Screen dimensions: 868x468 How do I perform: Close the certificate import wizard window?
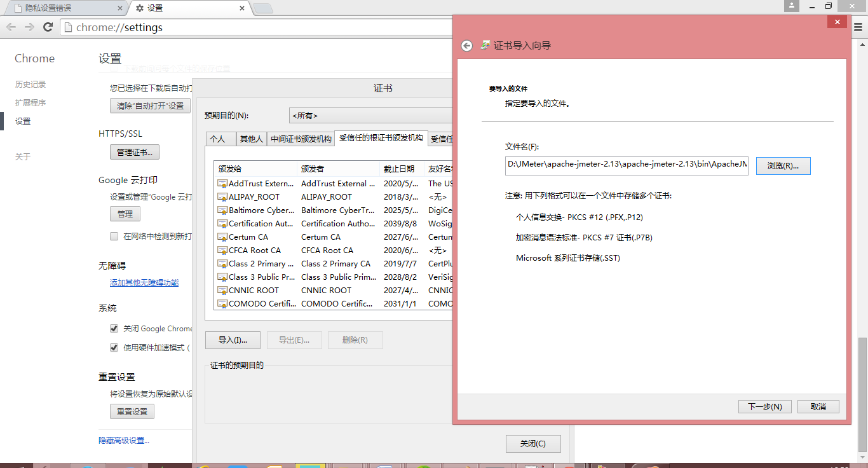pos(837,22)
